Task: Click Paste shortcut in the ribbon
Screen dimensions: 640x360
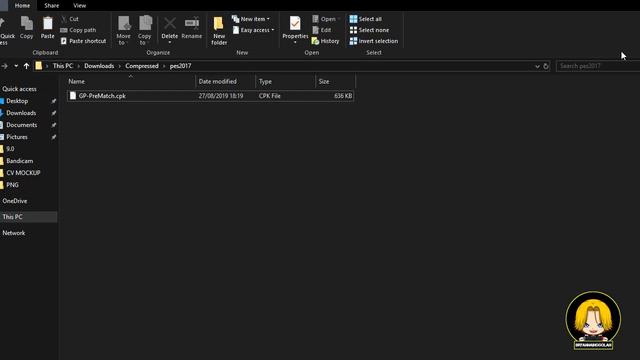Action: [83, 41]
